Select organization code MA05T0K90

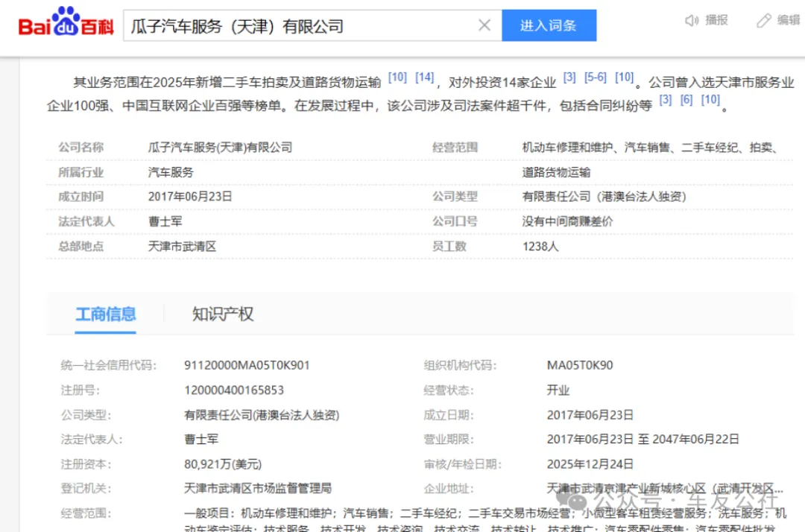coord(580,365)
